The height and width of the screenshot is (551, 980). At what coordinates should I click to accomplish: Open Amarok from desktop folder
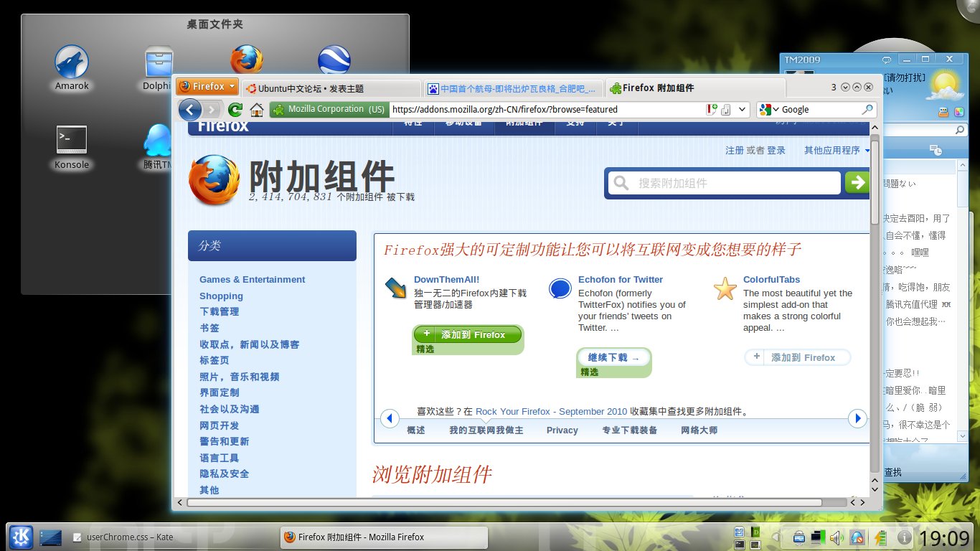click(x=72, y=68)
